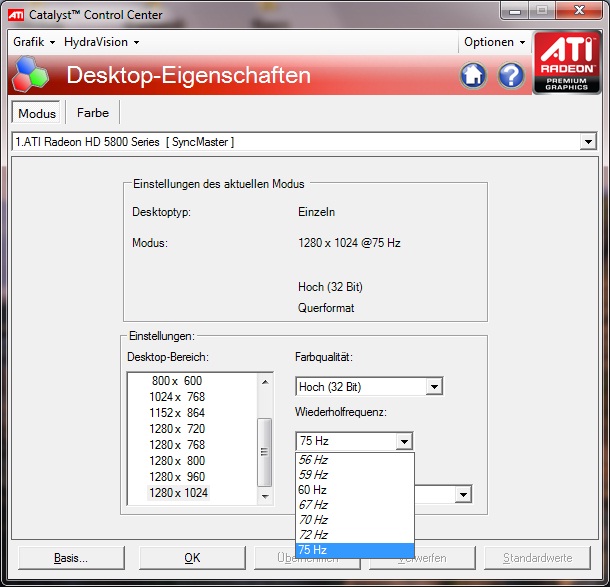The width and height of the screenshot is (610, 587).
Task: Select 1024 x 768 resolution
Action: tap(177, 397)
